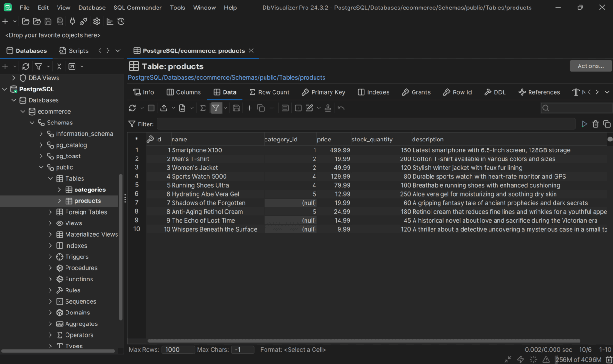Click the Max Rows input field
The width and height of the screenshot is (613, 364).
(x=178, y=350)
